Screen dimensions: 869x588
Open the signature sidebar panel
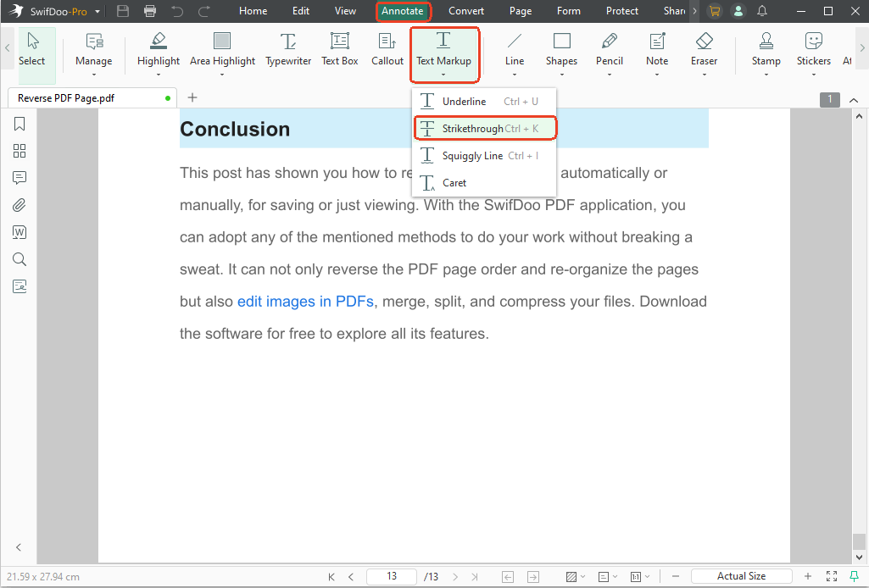[19, 286]
